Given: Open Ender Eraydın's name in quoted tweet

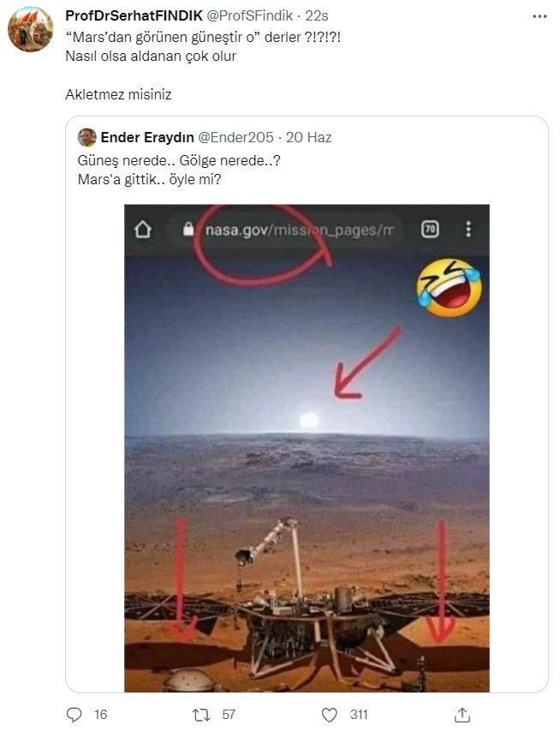Looking at the screenshot, I should tap(147, 137).
